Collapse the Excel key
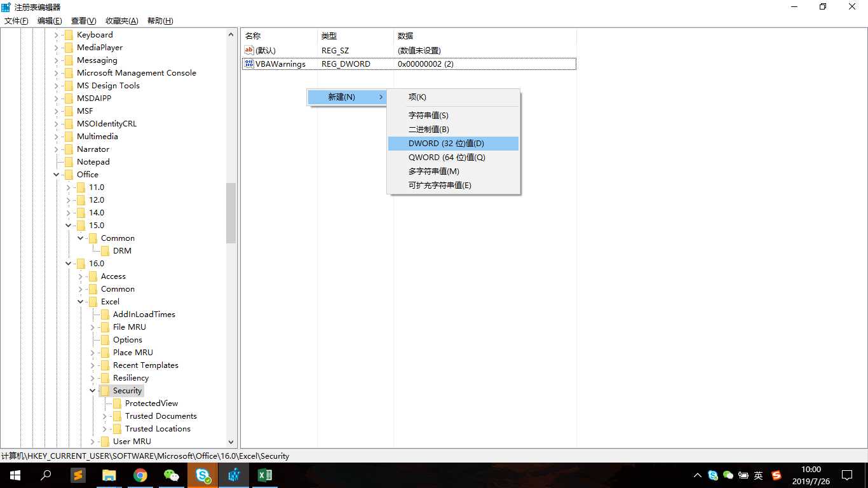 81,302
